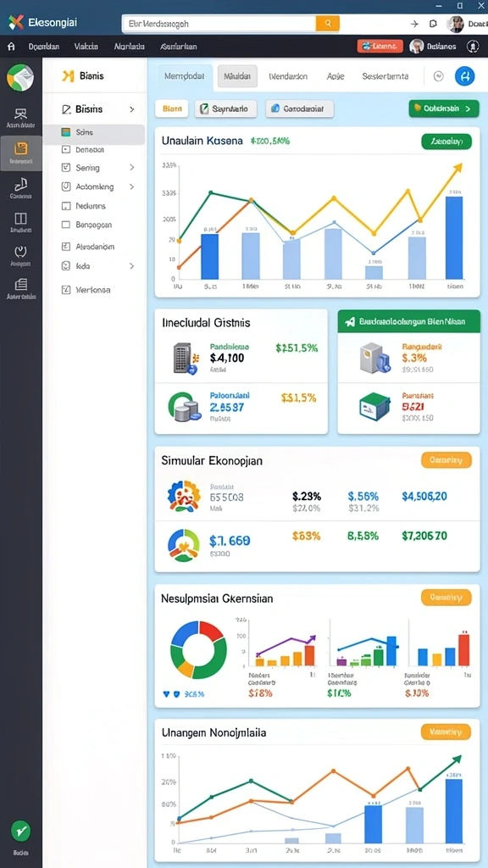Open the document list icon in the left sidebar
This screenshot has height=868, width=488.
pos(21,285)
